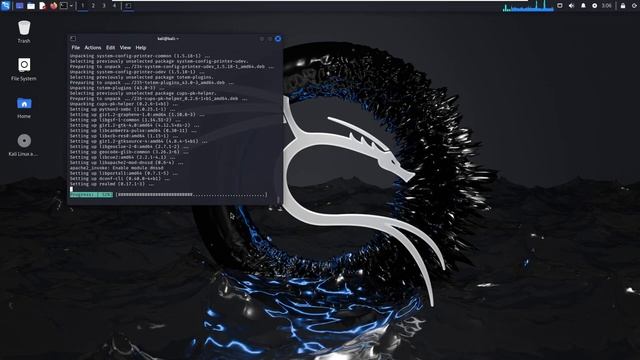Image resolution: width=640 pixels, height=360 pixels.
Task: Open the clock showing 3:06
Action: click(x=607, y=6)
